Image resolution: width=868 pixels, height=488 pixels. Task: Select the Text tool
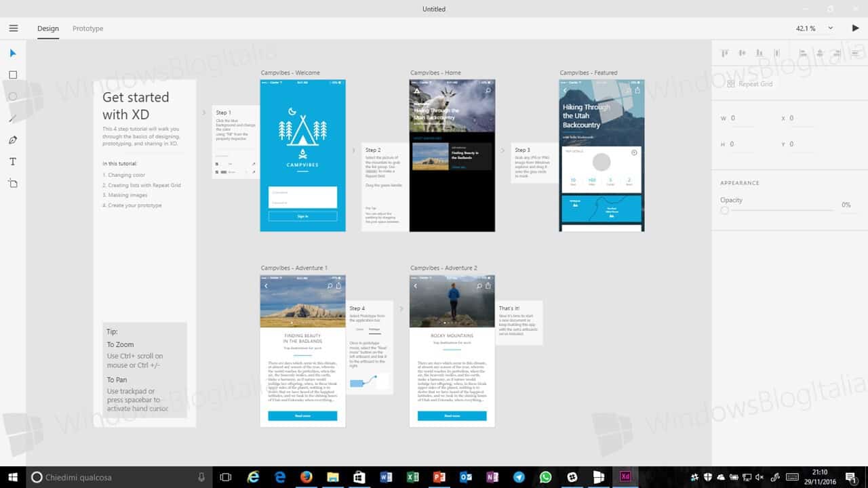(13, 162)
